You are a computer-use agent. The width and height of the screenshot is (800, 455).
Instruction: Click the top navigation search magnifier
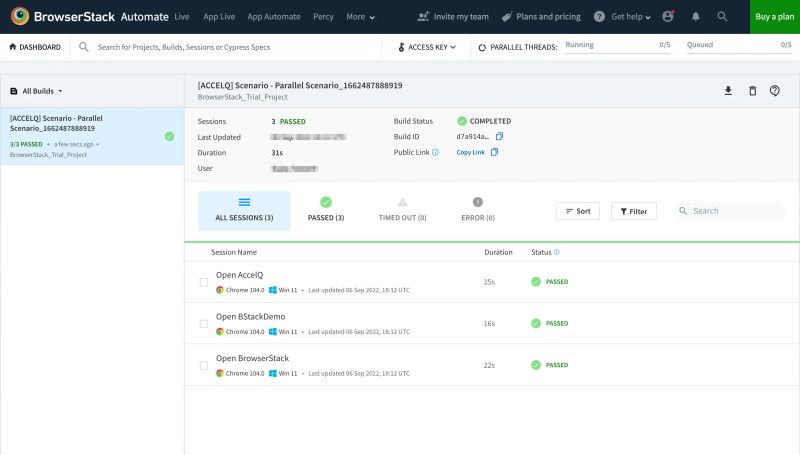pyautogui.click(x=722, y=16)
